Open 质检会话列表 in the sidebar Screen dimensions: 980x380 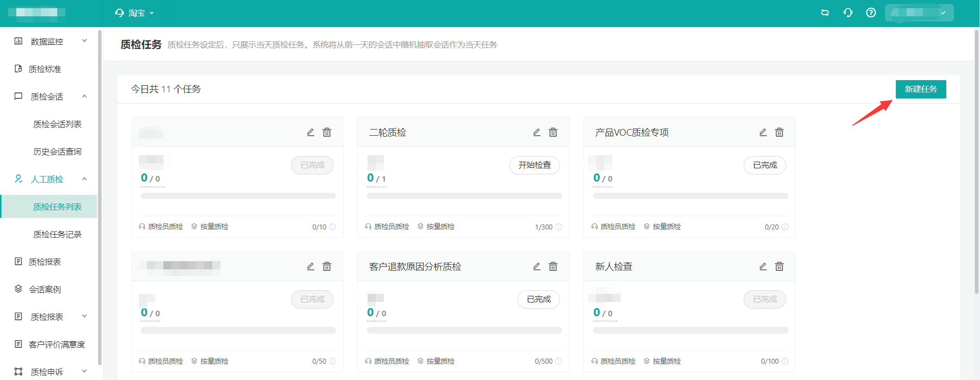[57, 124]
